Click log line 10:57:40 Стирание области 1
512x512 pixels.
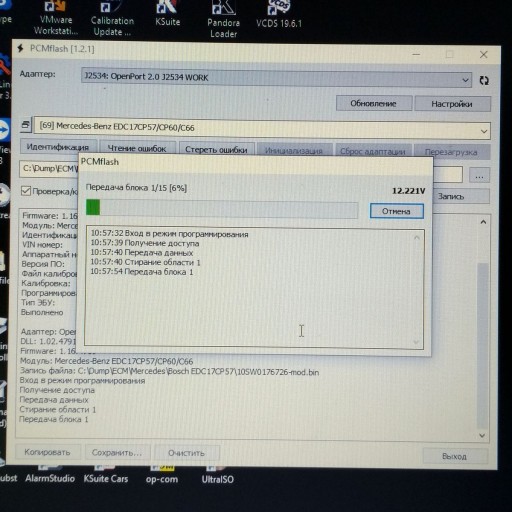click(x=146, y=262)
